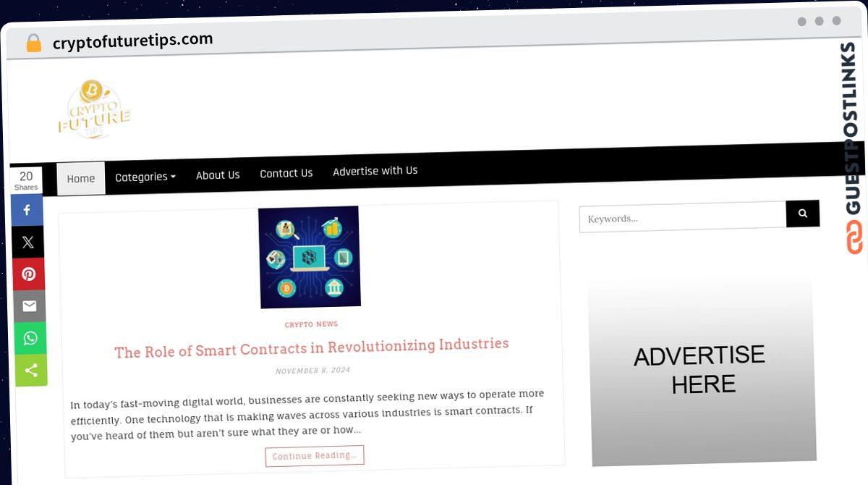Image resolution: width=868 pixels, height=485 pixels.
Task: Share through the WhatsApp icon
Action: tap(30, 338)
